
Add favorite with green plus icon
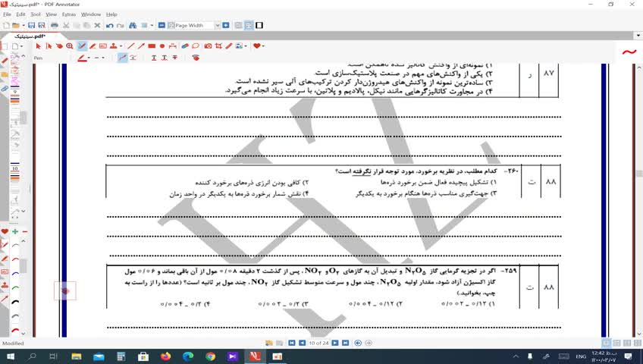[x=15, y=231]
